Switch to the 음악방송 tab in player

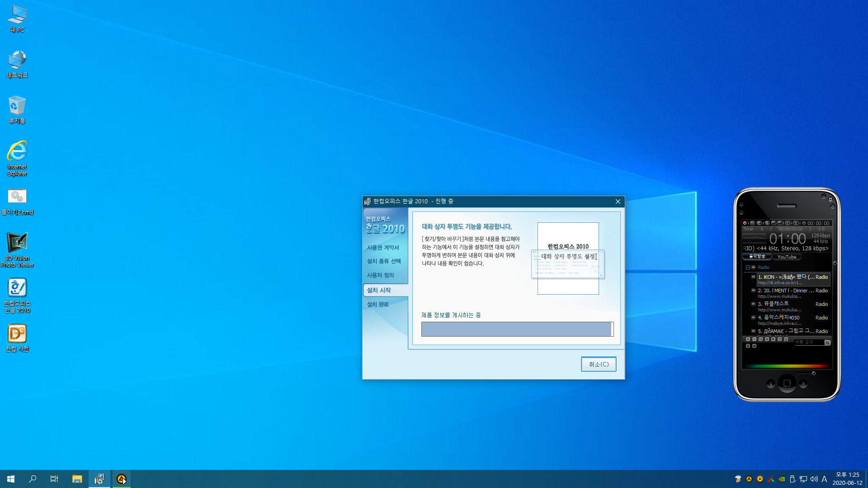coord(757,257)
